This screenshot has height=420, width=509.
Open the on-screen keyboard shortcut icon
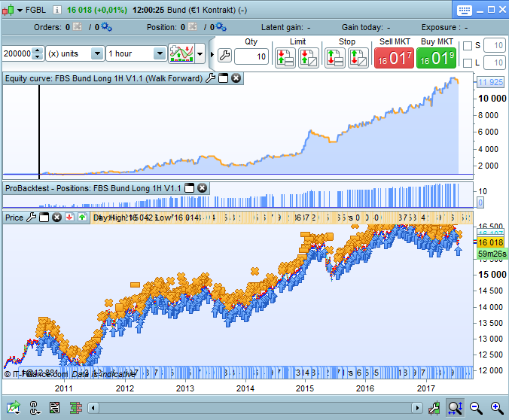[x=465, y=11]
